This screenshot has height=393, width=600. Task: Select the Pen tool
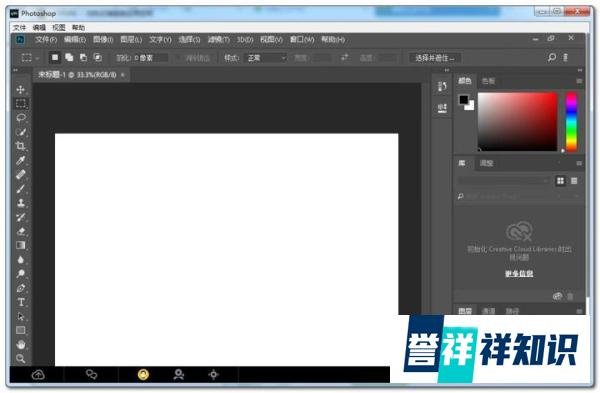click(x=21, y=288)
